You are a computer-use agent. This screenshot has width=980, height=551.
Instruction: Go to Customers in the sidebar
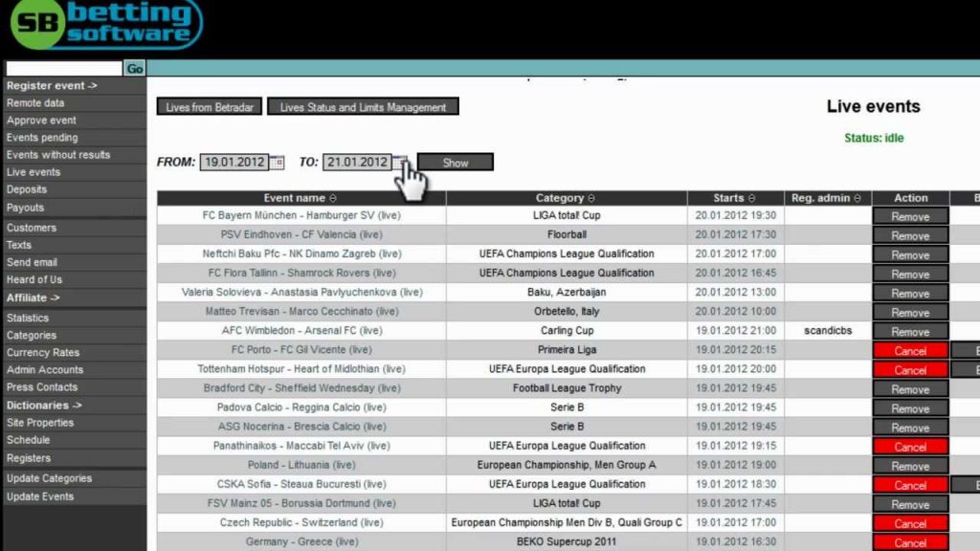point(32,228)
